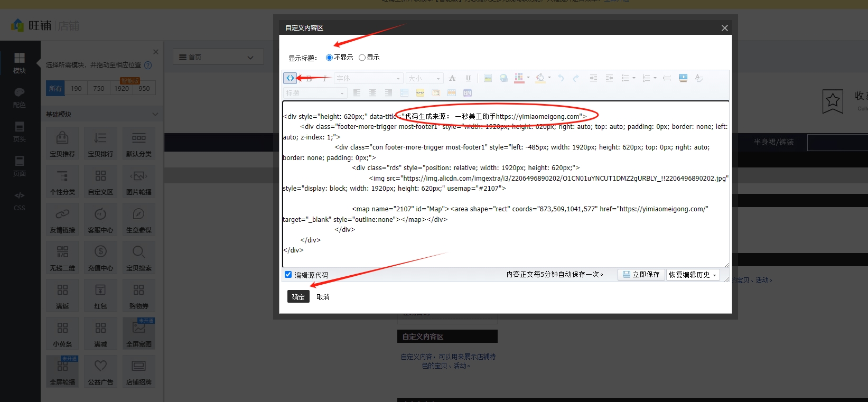Viewport: 868px width, 402px height.
Task: Increase indent in the editor toolbar
Action: tap(593, 78)
